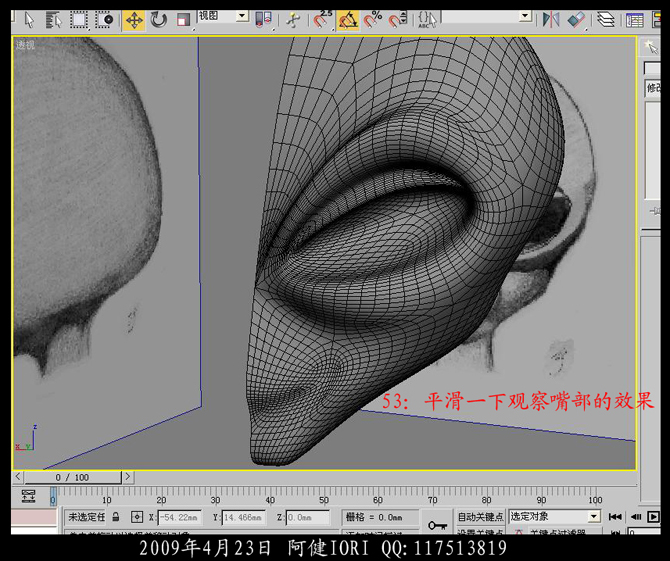
Task: Click the Z coordinate field
Action: point(308,517)
